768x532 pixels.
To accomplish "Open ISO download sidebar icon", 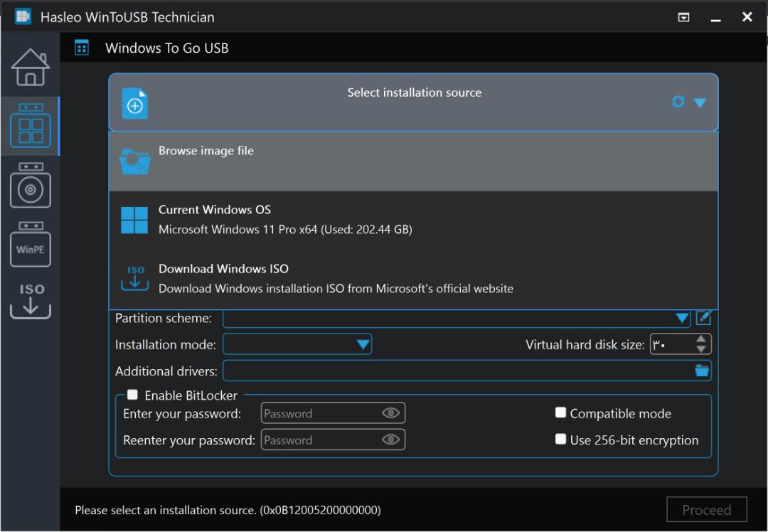I will (31, 301).
